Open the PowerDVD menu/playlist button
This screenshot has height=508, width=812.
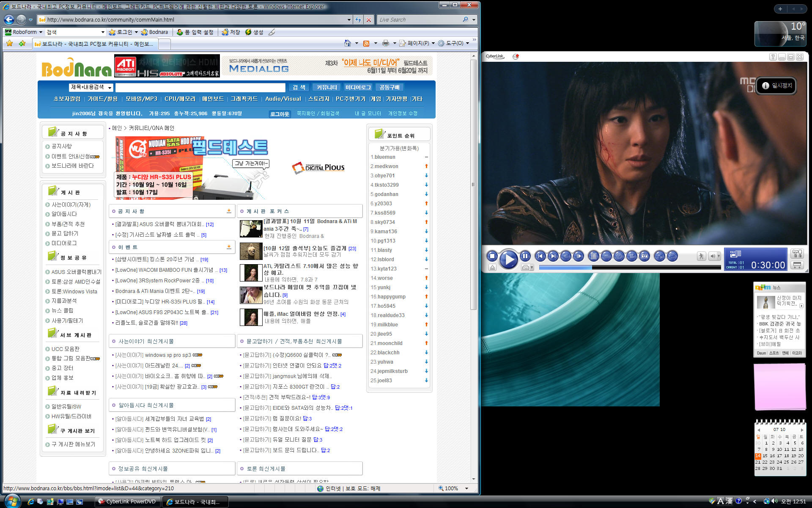point(593,256)
